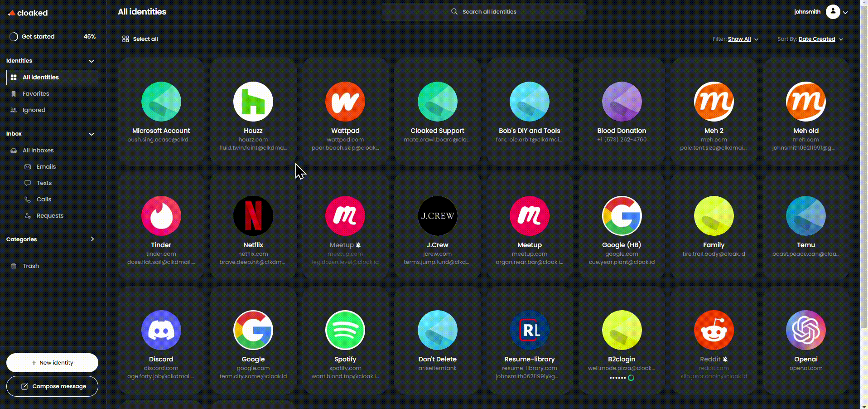Viewport: 868px width, 409px height.
Task: Open the B2clogin identity icon
Action: click(x=622, y=330)
